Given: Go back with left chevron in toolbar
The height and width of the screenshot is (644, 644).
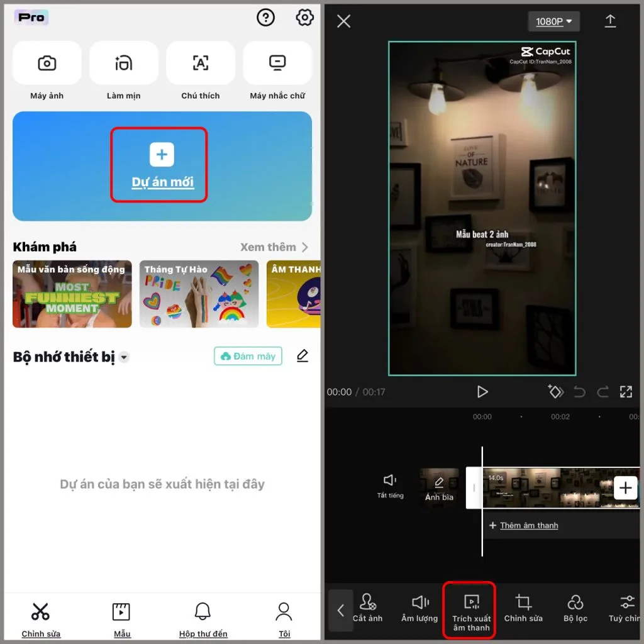Looking at the screenshot, I should click(x=340, y=610).
